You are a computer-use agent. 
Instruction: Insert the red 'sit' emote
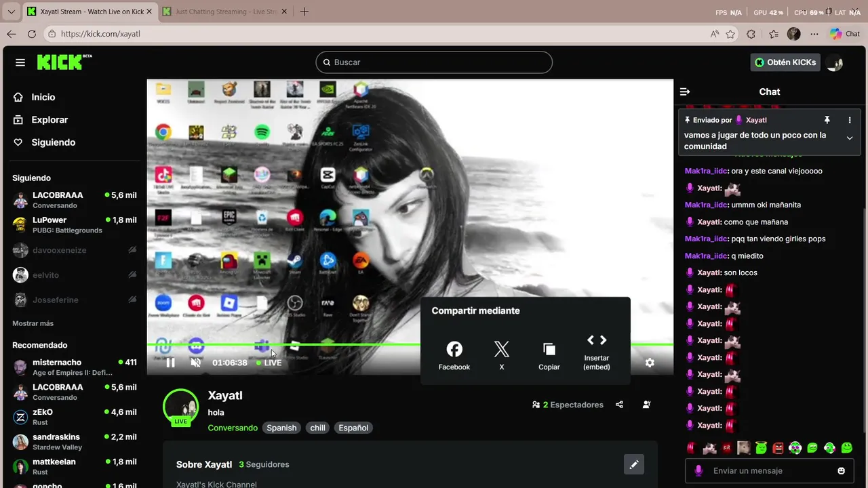(726, 448)
